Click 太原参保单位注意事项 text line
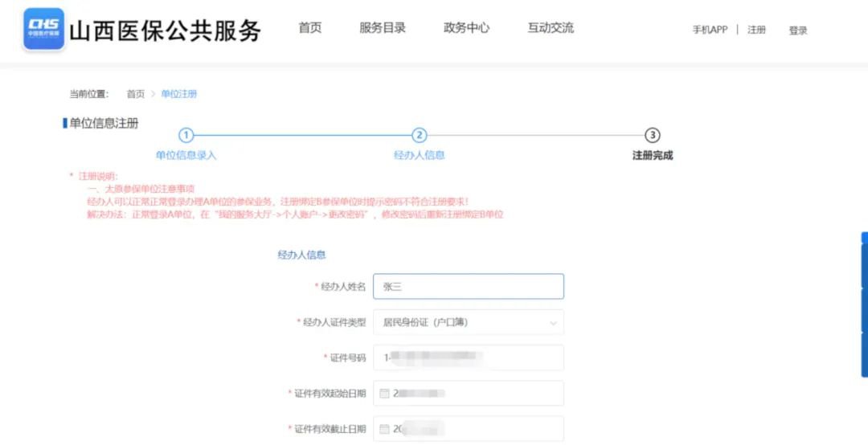This screenshot has height=445, width=868. 141,189
